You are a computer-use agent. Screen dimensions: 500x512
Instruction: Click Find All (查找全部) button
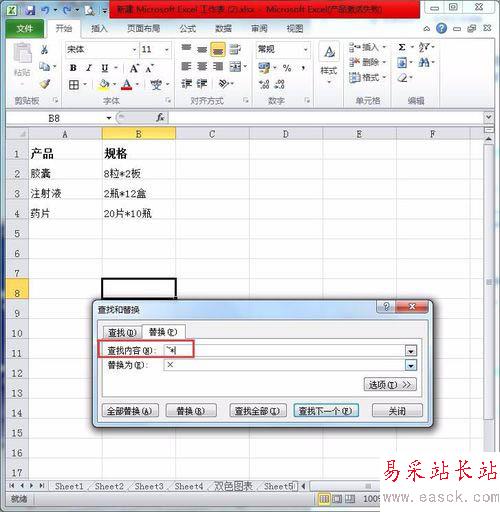point(257,411)
